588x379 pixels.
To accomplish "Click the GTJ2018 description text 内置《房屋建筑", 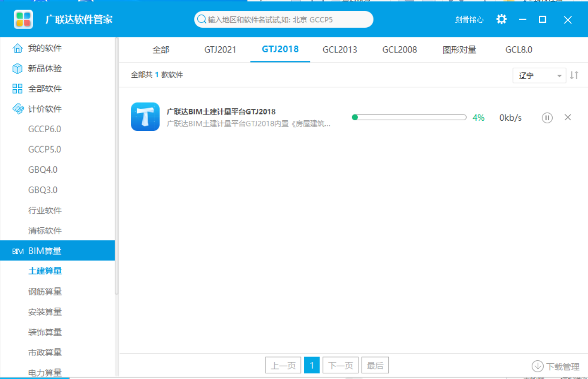I will pos(248,124).
